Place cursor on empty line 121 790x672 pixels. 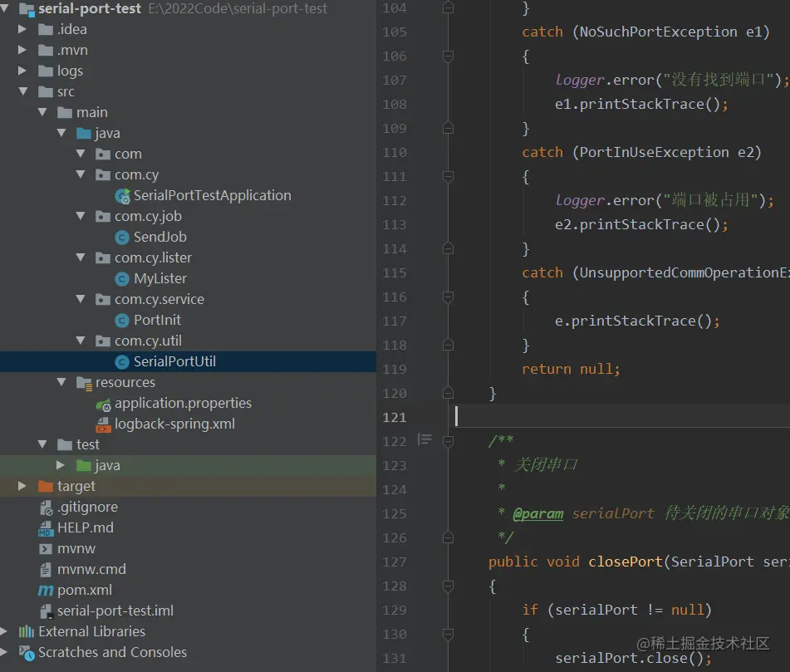(620, 417)
